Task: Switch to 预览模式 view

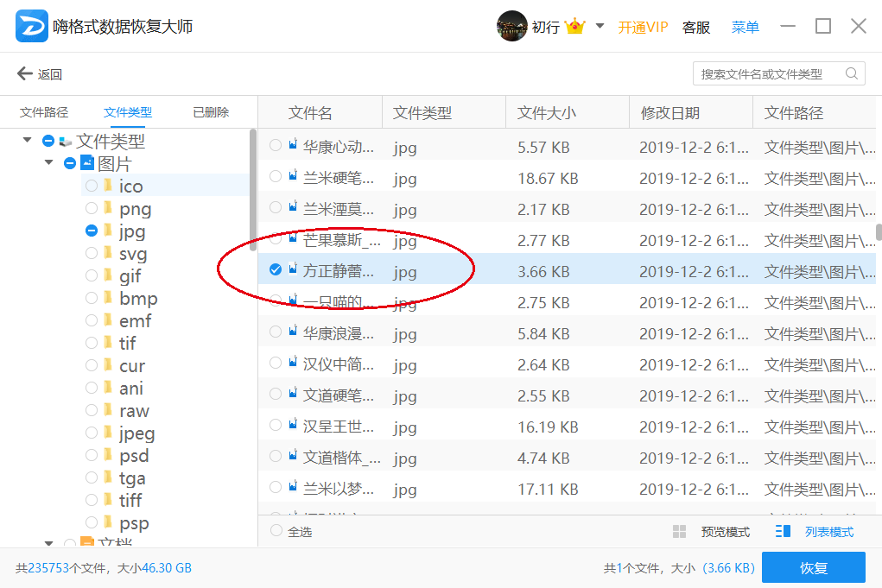Action: click(x=725, y=532)
